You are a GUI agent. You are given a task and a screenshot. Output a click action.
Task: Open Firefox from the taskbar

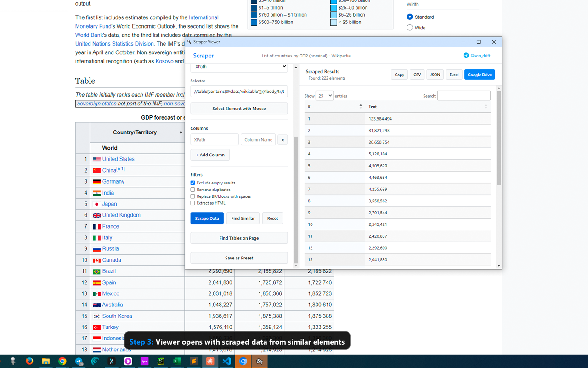click(29, 361)
